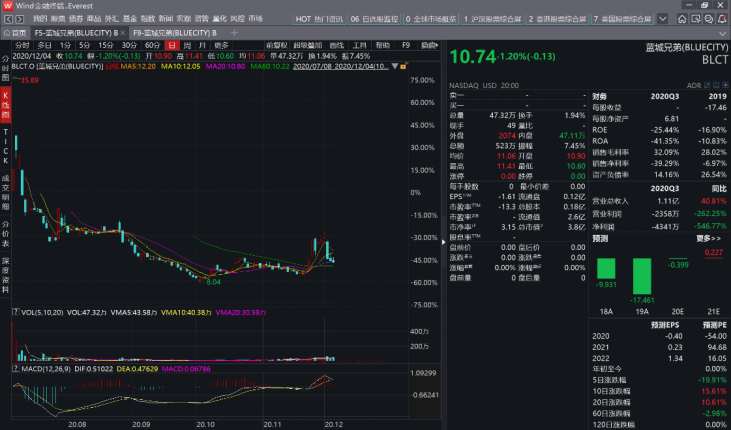Click the screen capture icon beside home
Screen dimensions: 731x430
[x=696, y=19]
